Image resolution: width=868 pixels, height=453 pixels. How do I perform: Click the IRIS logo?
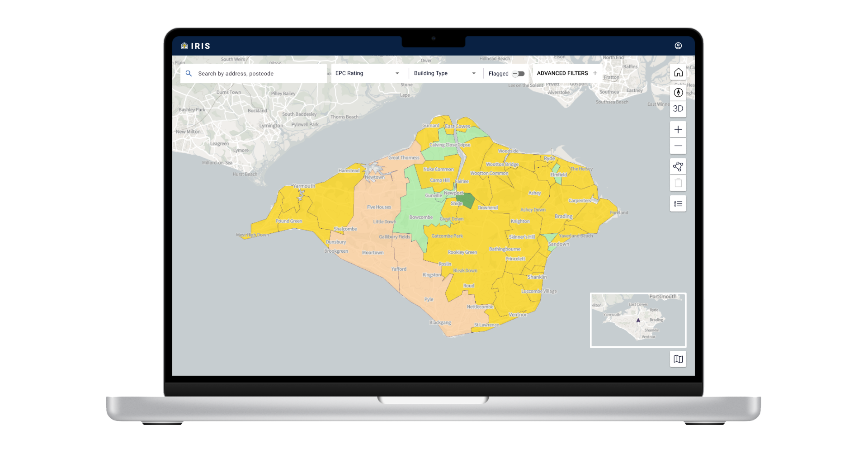196,46
